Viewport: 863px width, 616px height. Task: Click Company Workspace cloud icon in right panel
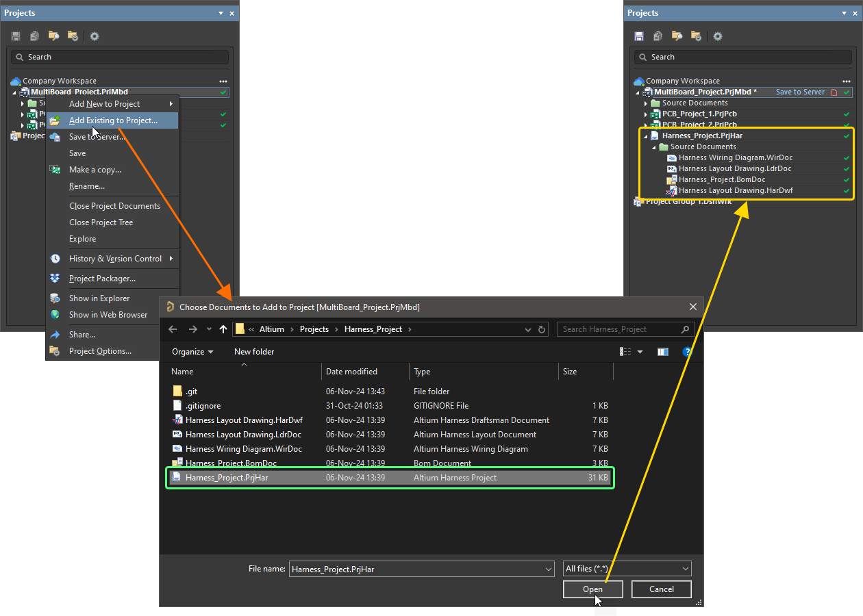pos(639,81)
